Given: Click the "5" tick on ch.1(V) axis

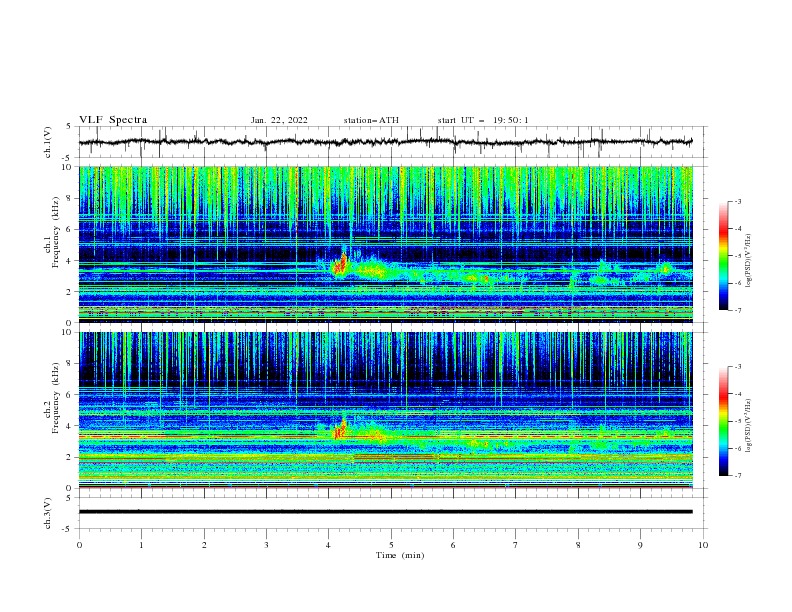Looking at the screenshot, I should 71,126.
